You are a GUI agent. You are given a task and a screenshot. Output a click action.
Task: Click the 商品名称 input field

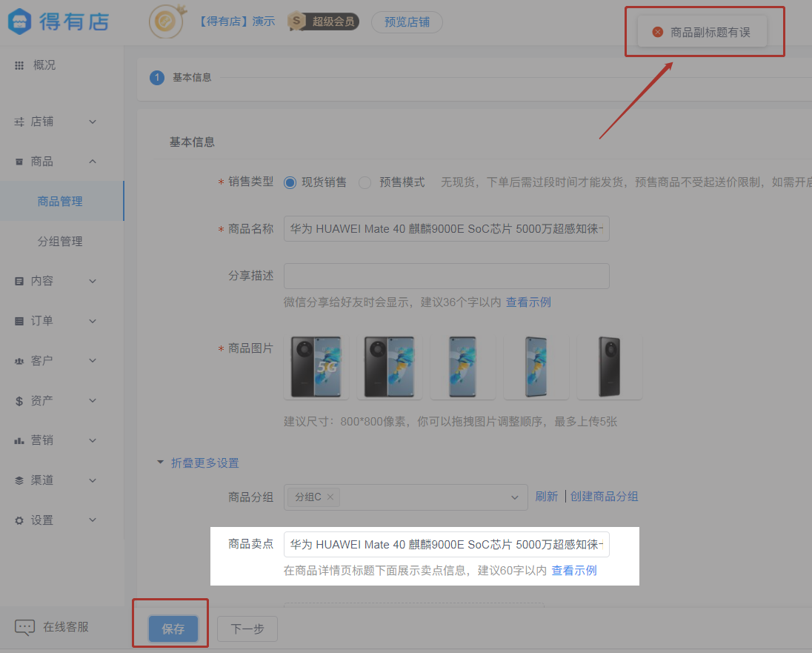[447, 228]
